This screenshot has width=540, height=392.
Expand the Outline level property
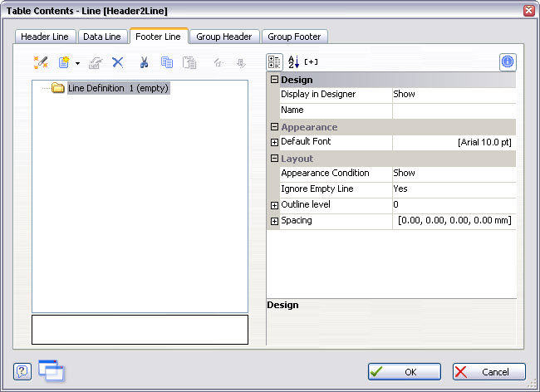tap(274, 205)
